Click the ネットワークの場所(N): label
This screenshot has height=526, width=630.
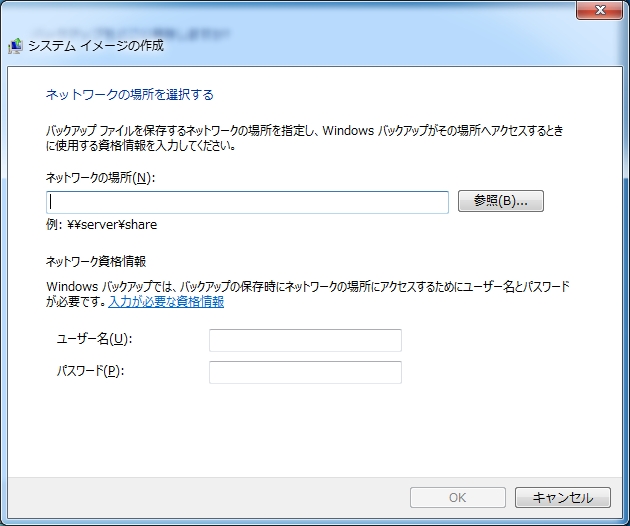(x=100, y=177)
